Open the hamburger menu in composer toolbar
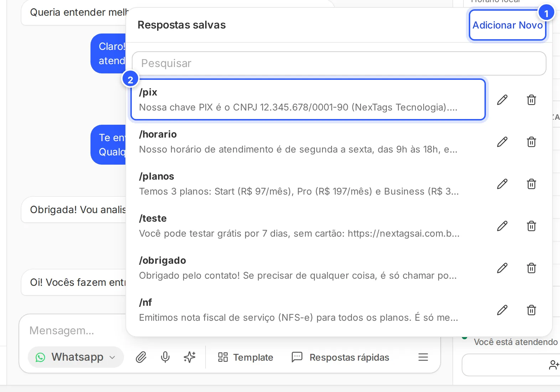 423,357
